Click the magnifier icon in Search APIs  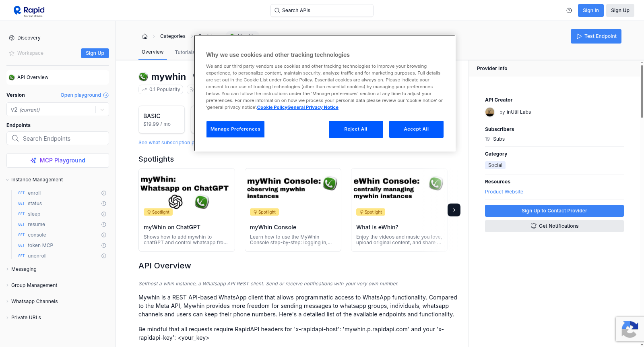pyautogui.click(x=277, y=10)
